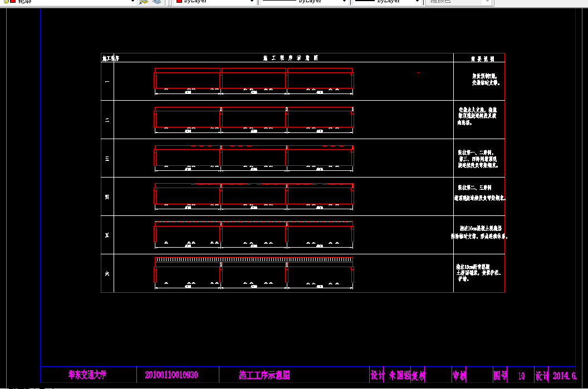Select row label 一 in the table
This screenshot has width=588, height=389.
(x=107, y=81)
